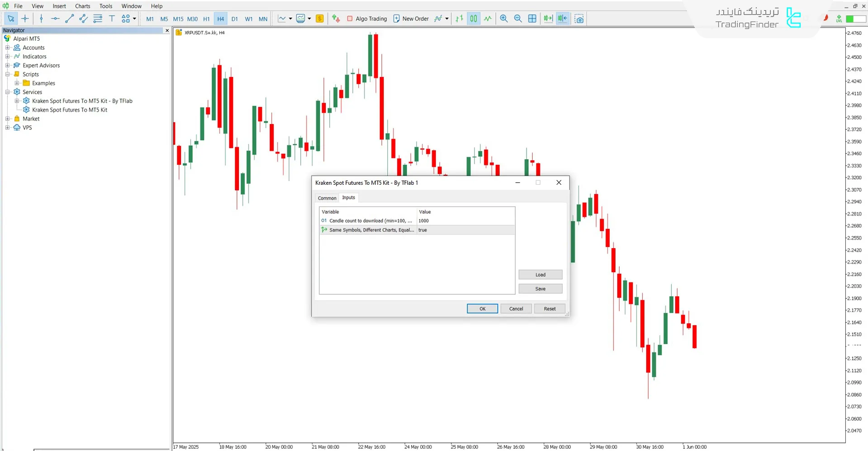868x451 pixels.
Task: Click the zoom in magnifier icon
Action: (x=503, y=19)
